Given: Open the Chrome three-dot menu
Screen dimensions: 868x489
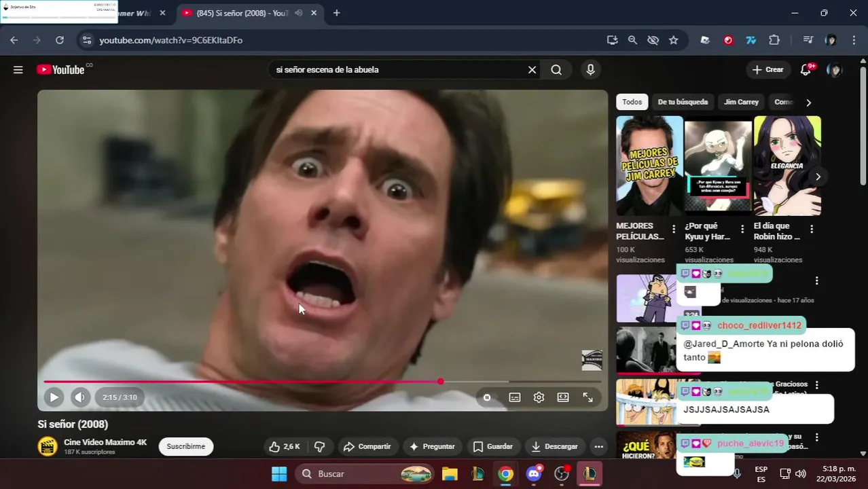Looking at the screenshot, I should [854, 40].
